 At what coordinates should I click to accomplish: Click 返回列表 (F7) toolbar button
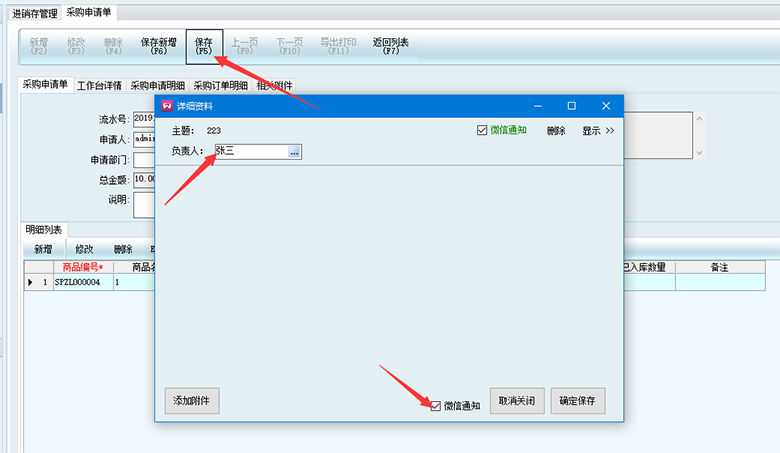point(391,47)
